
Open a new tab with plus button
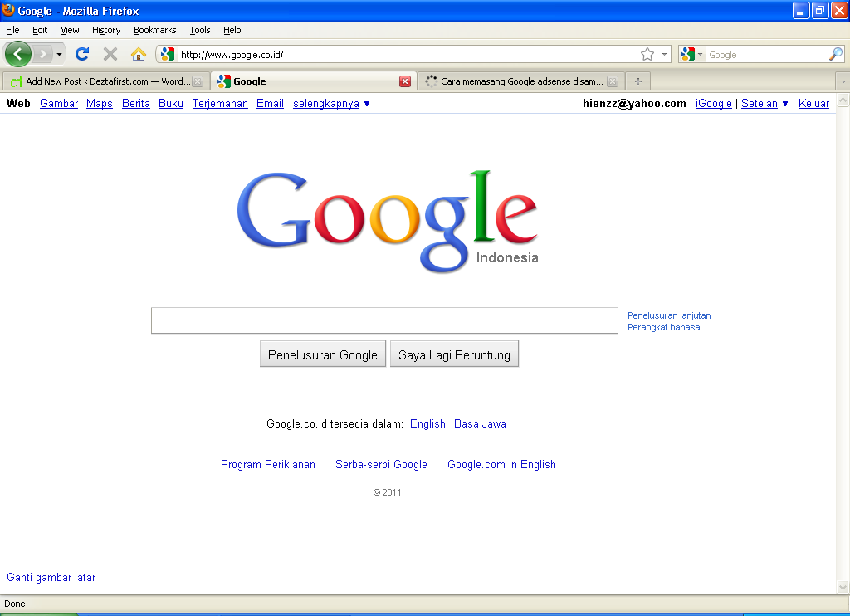coord(638,81)
